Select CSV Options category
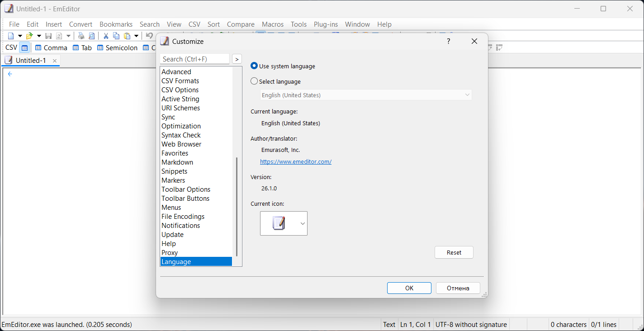Screen dimensions: 644x331 196,90
